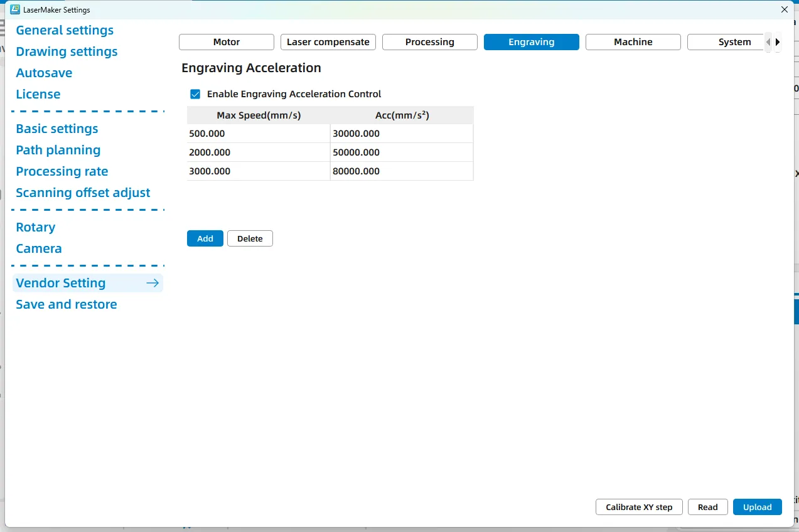Open General settings in the sidebar

65,30
